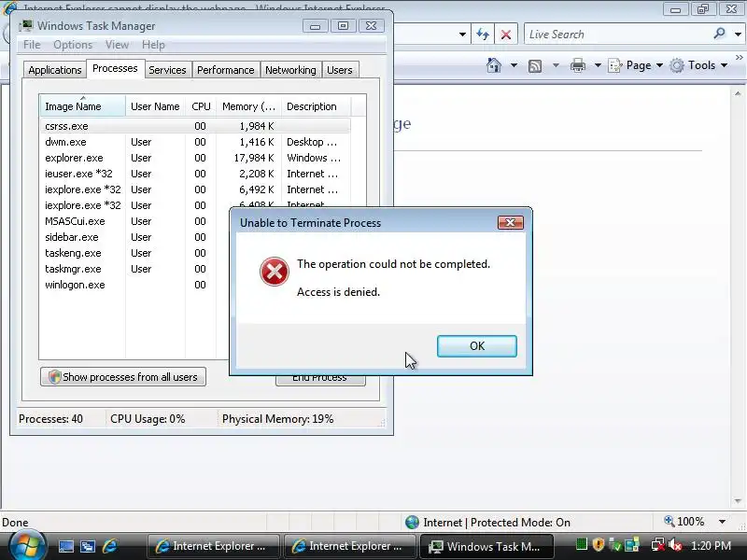
Task: Click the RSS Feeds icon in IE toolbar
Action: 535,65
